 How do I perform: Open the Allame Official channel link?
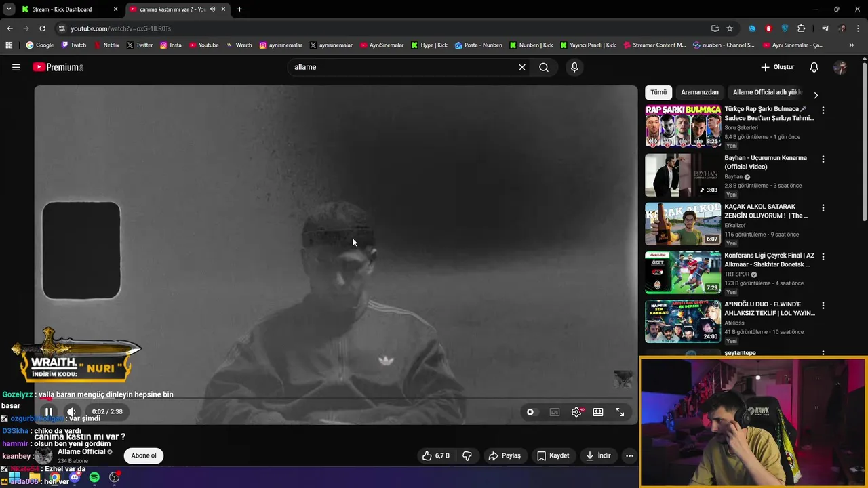pyautogui.click(x=81, y=451)
